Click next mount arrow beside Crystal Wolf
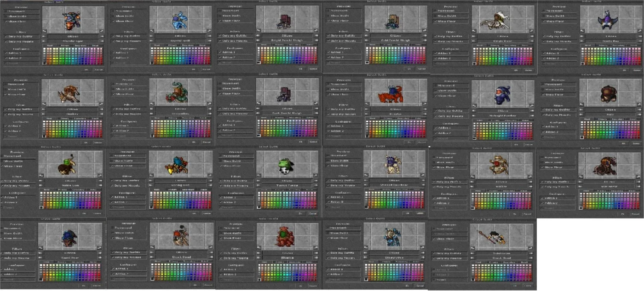The height and width of the screenshot is (291, 644). 209,41
